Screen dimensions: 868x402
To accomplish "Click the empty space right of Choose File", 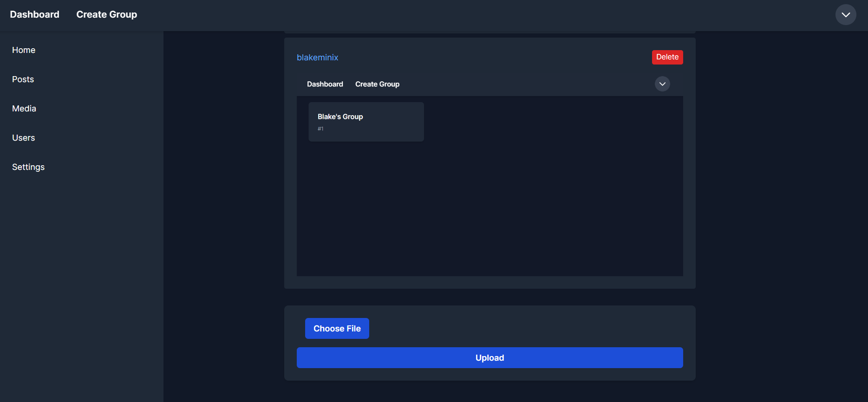I will [525, 329].
